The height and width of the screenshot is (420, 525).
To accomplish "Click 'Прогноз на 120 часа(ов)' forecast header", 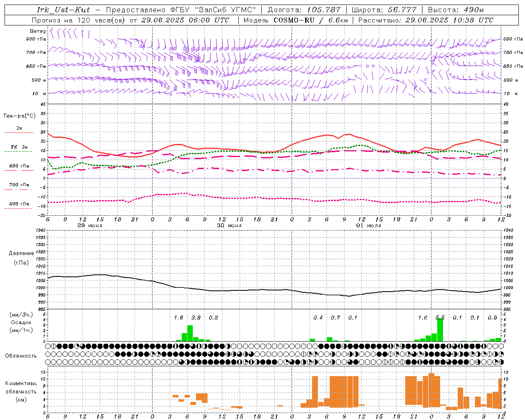I will (x=79, y=20).
